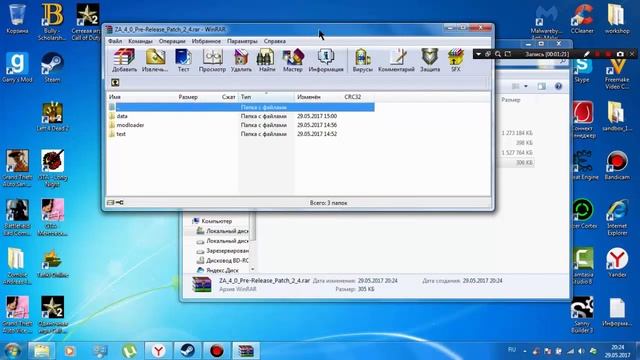Click the Bandicam magnifier icon
The height and width of the screenshot is (360, 640).
(498, 54)
